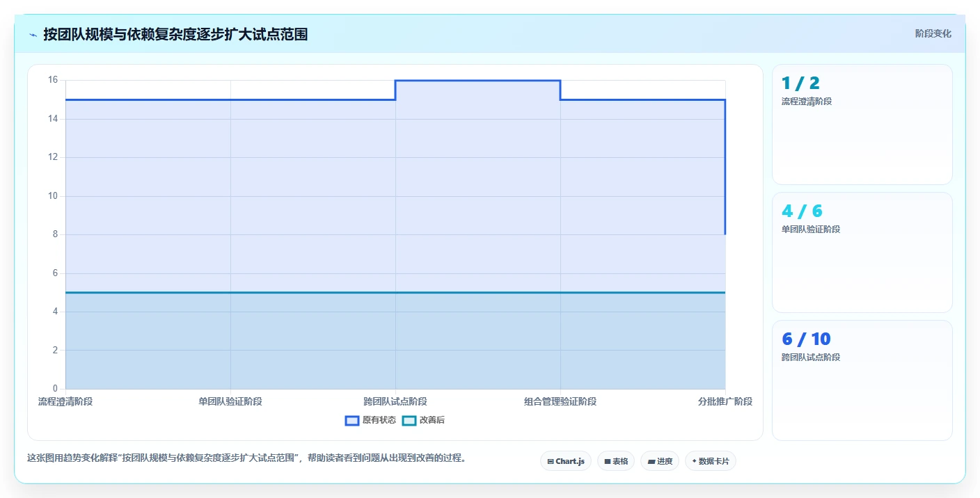
Task: Click the icon in the 进度 tag
Action: 651,461
